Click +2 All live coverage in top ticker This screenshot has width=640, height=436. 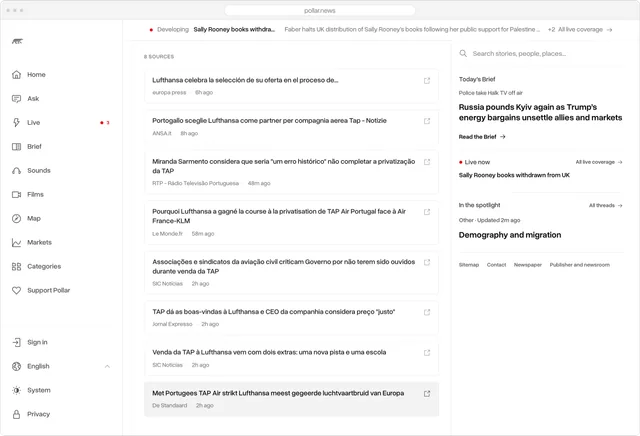(580, 30)
